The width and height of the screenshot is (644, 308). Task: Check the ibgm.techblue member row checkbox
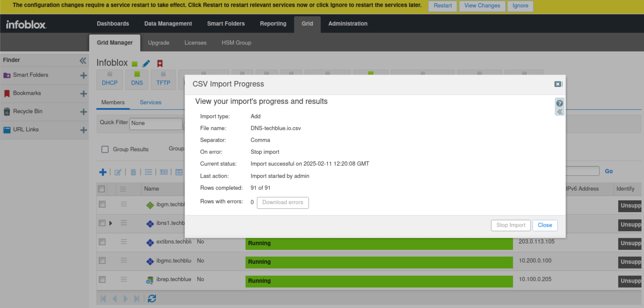(x=102, y=204)
